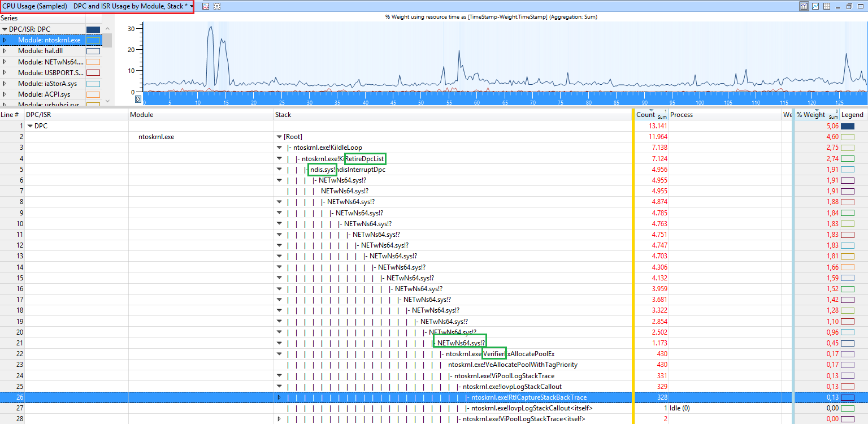Click the Series header in the legend panel
This screenshot has height=424, width=868.
42,19
